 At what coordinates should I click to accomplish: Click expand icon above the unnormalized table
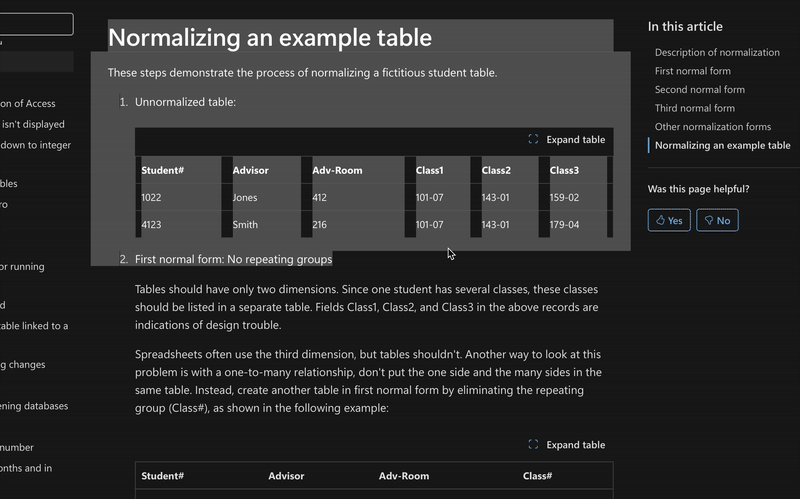[x=533, y=140]
